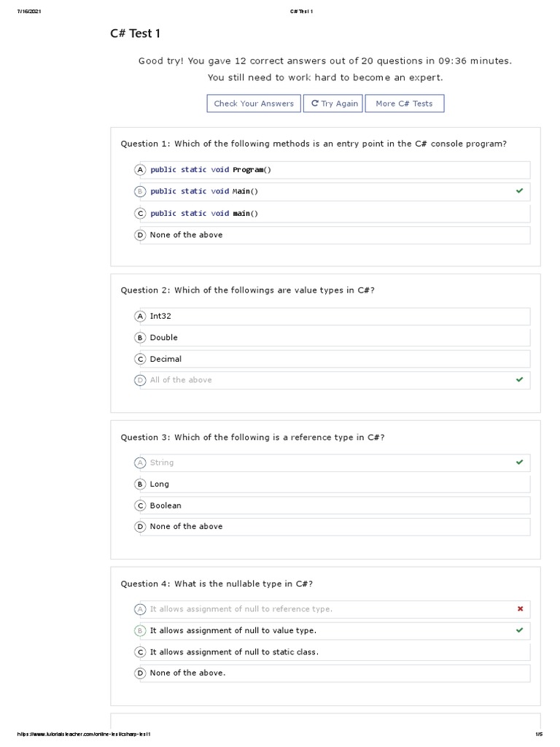Select 'None of the above' in Question 1

(186, 235)
